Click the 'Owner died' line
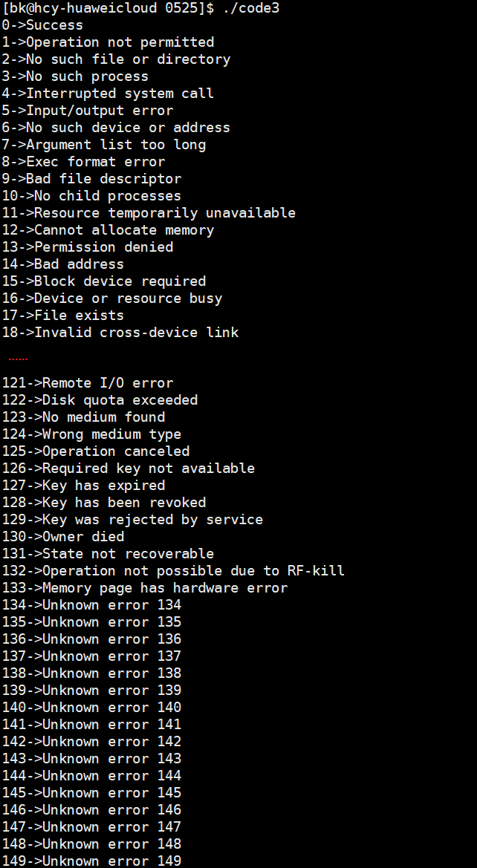Image resolution: width=477 pixels, height=868 pixels. pos(63,537)
